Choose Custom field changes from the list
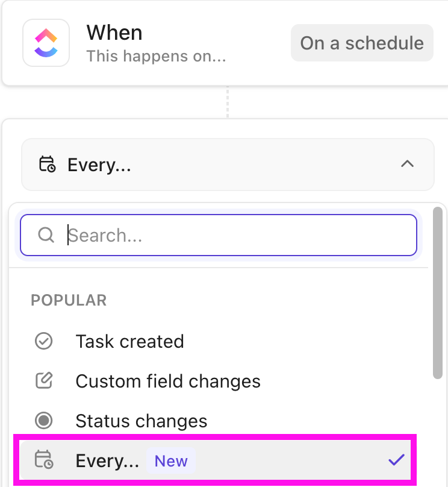This screenshot has width=448, height=487. pos(168,381)
